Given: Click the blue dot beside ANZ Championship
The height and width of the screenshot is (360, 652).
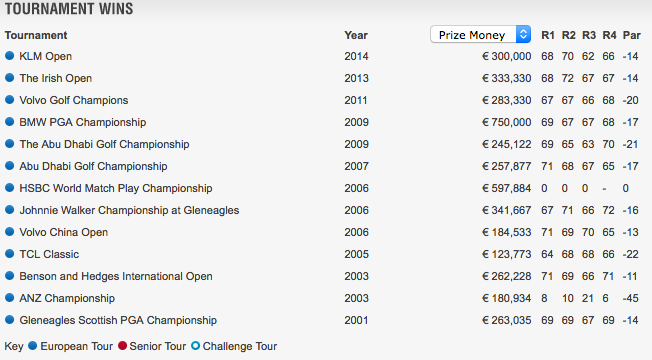Looking at the screenshot, I should point(10,298).
